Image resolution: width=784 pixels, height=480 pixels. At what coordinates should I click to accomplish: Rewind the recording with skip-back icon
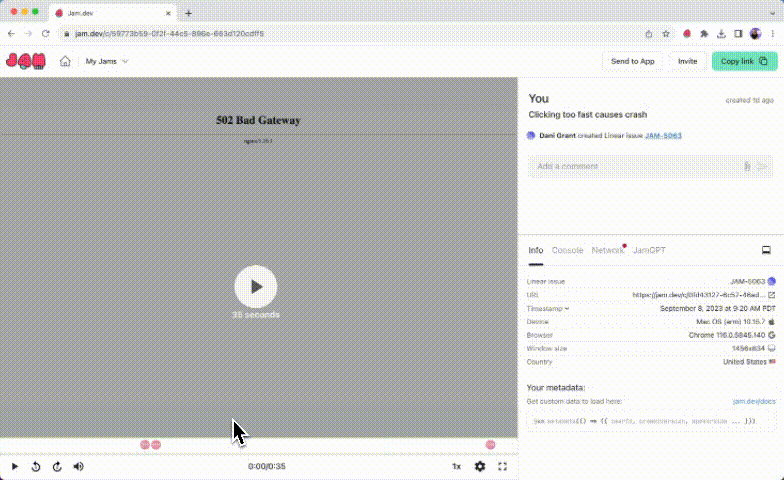coord(36,466)
